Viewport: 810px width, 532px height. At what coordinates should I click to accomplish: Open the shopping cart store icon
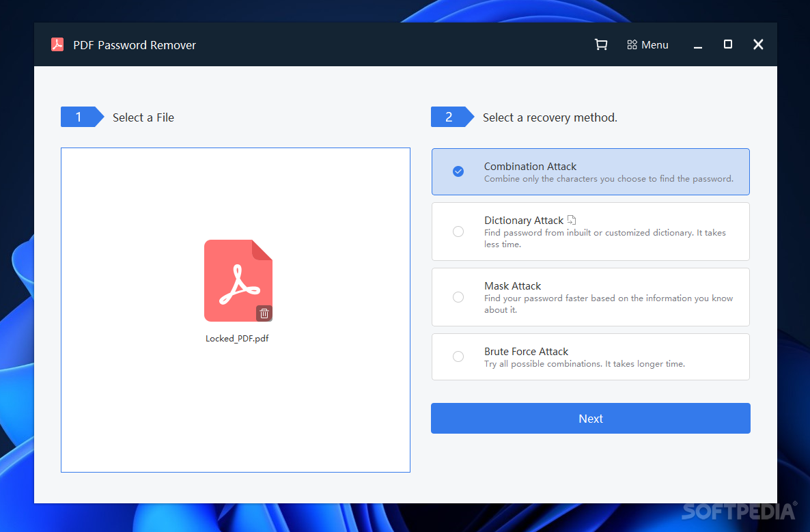tap(601, 44)
